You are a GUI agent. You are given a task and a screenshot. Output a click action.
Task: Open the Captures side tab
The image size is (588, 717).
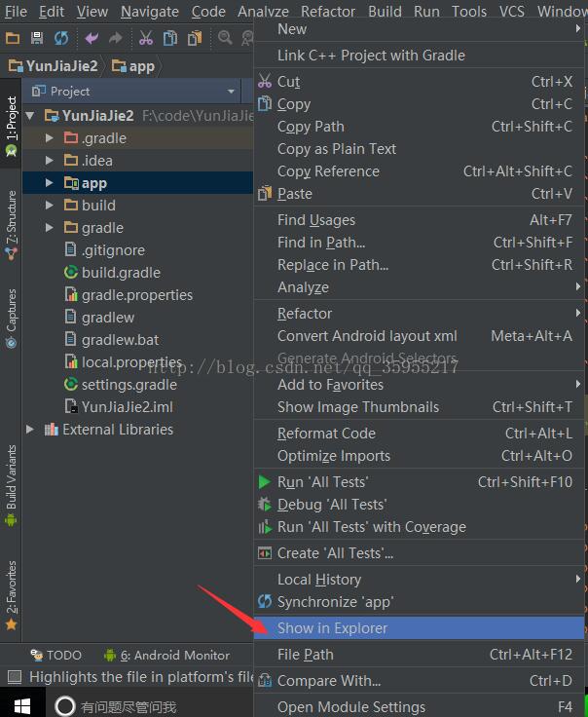tap(11, 319)
